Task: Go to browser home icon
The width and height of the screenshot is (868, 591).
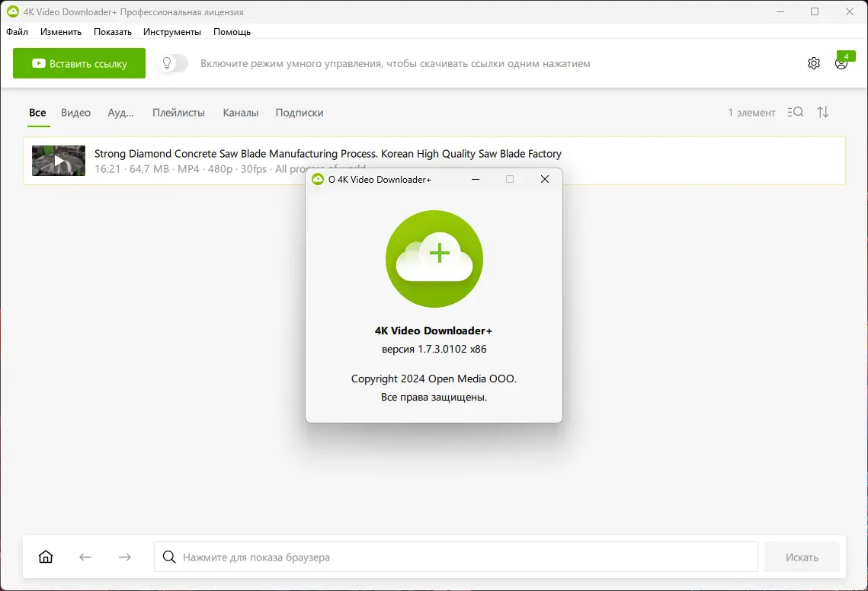Action: pyautogui.click(x=46, y=557)
